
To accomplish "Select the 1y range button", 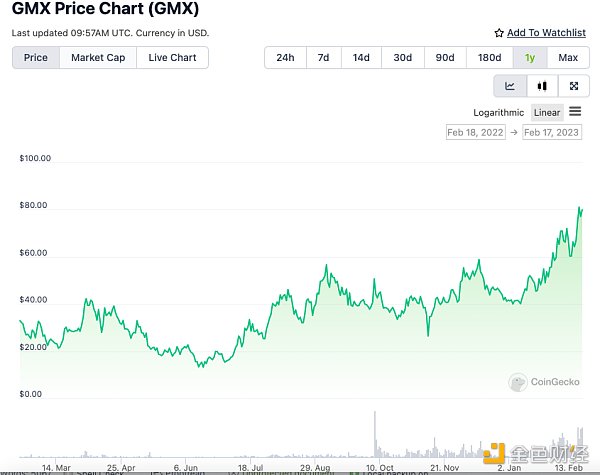I will tap(530, 58).
